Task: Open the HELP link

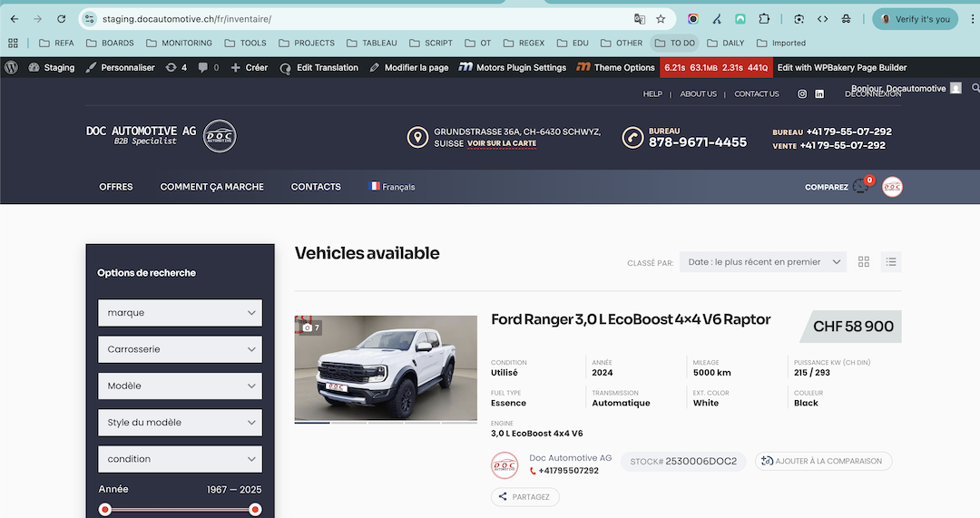Action: 652,93
